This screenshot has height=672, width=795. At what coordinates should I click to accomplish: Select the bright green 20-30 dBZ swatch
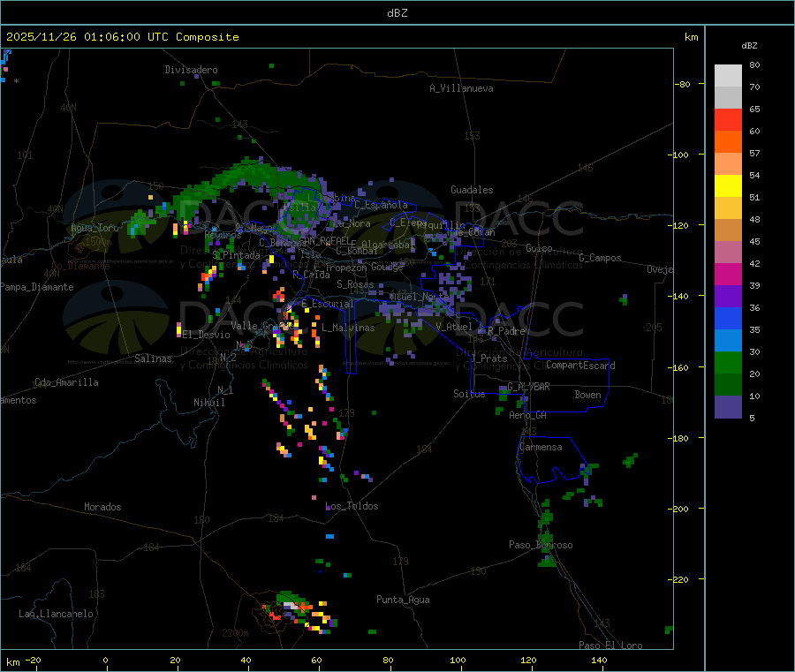pos(728,362)
